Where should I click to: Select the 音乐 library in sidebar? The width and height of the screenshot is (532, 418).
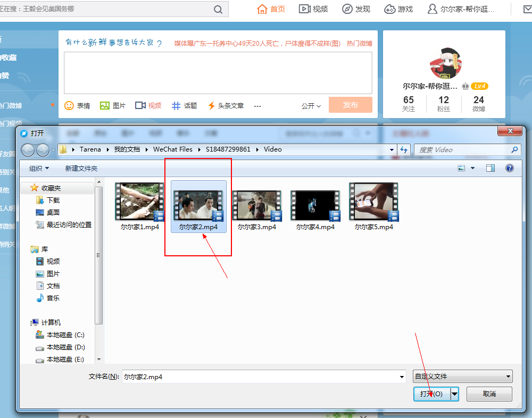[48, 298]
